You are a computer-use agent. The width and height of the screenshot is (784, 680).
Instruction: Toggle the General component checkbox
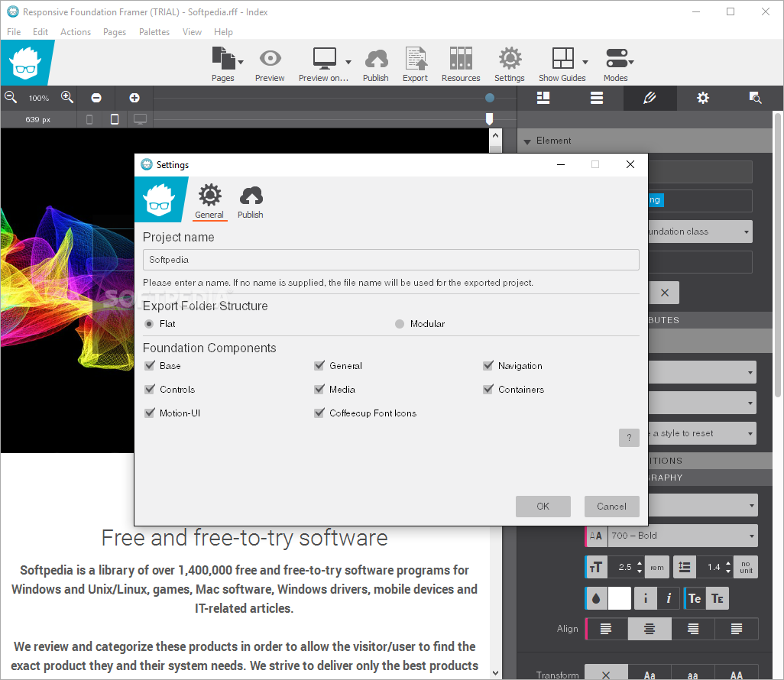click(x=319, y=365)
